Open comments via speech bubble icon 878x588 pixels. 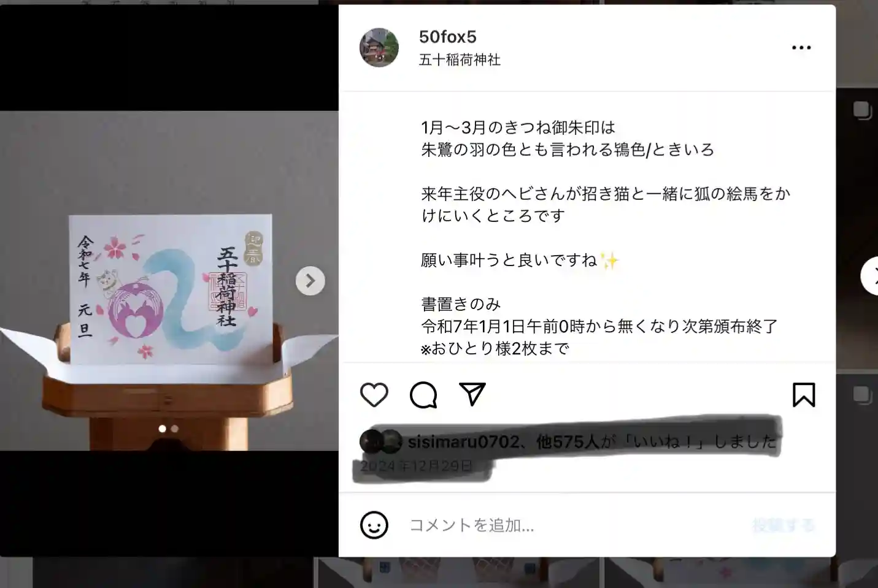click(x=423, y=395)
